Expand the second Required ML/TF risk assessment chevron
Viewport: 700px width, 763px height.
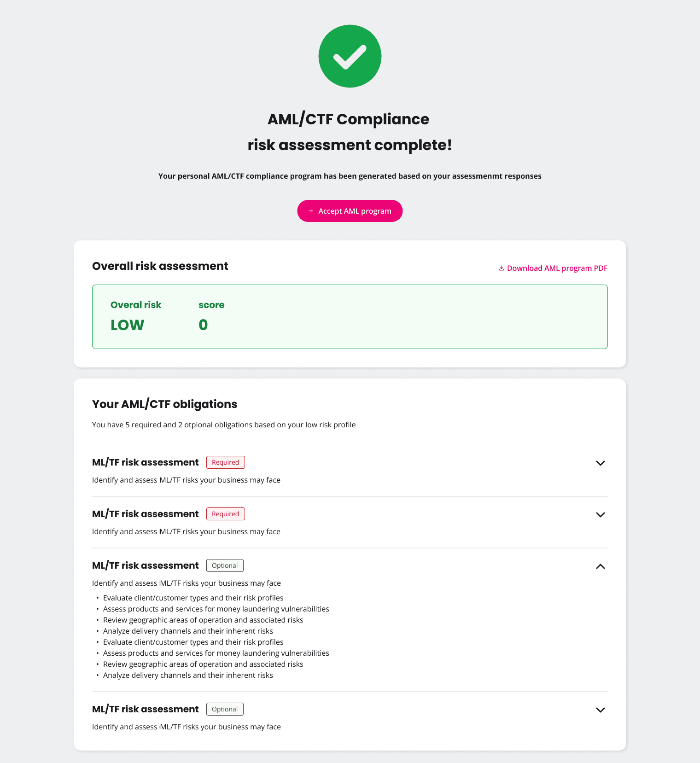pyautogui.click(x=600, y=515)
